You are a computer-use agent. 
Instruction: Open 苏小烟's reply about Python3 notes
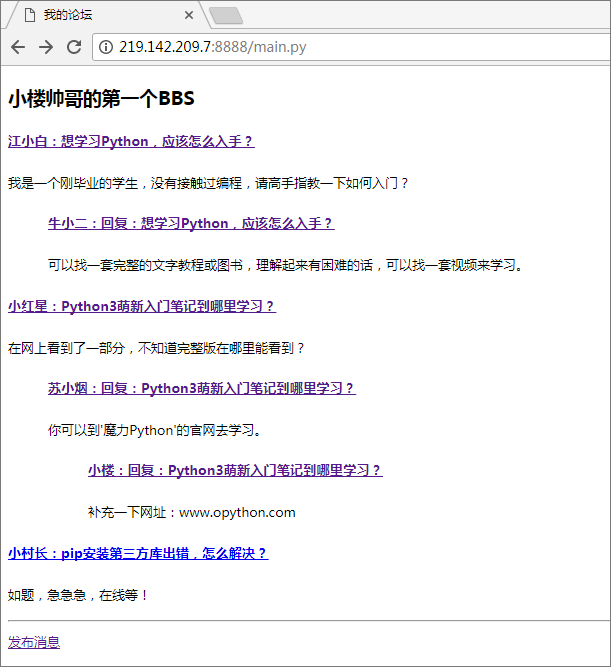202,388
